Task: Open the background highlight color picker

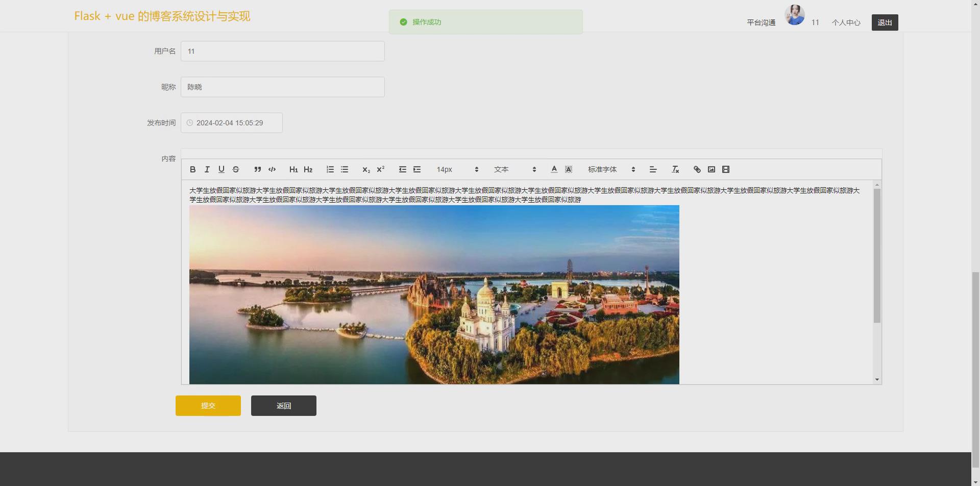Action: tap(569, 169)
